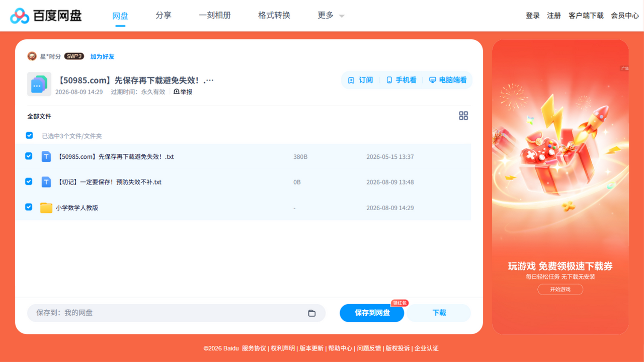Uncheck the 小学数学人教版 folder checkbox
This screenshot has height=362, width=644.
pyautogui.click(x=29, y=207)
